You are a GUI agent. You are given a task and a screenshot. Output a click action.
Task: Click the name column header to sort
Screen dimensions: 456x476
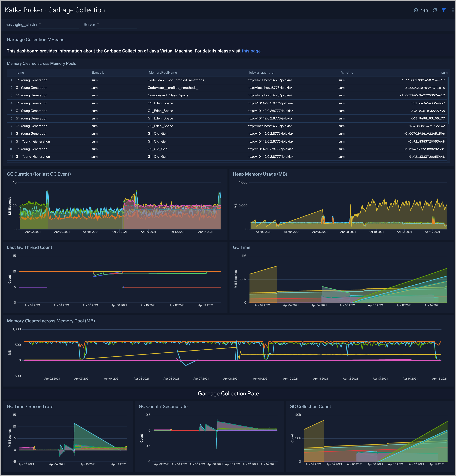point(20,72)
